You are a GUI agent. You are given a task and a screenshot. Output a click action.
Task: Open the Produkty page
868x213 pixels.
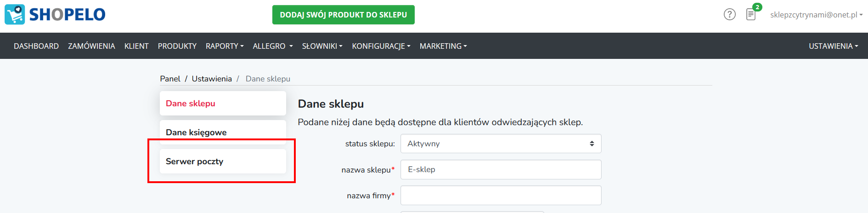click(177, 46)
